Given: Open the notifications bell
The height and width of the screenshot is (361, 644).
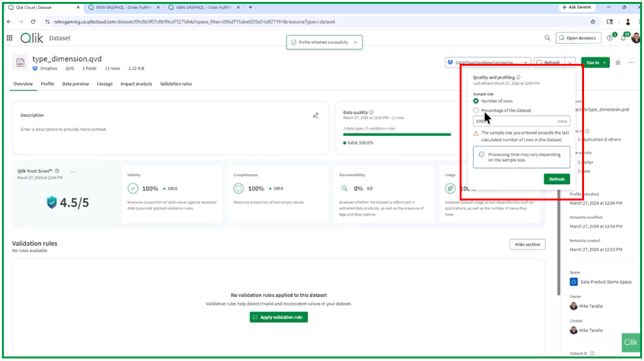Looking at the screenshot, I should pyautogui.click(x=623, y=38).
